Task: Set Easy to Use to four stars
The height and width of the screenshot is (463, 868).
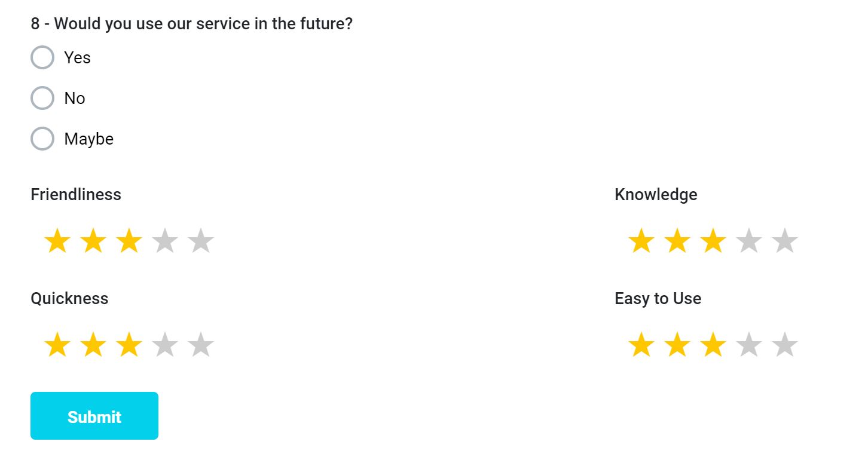Action: (x=749, y=345)
